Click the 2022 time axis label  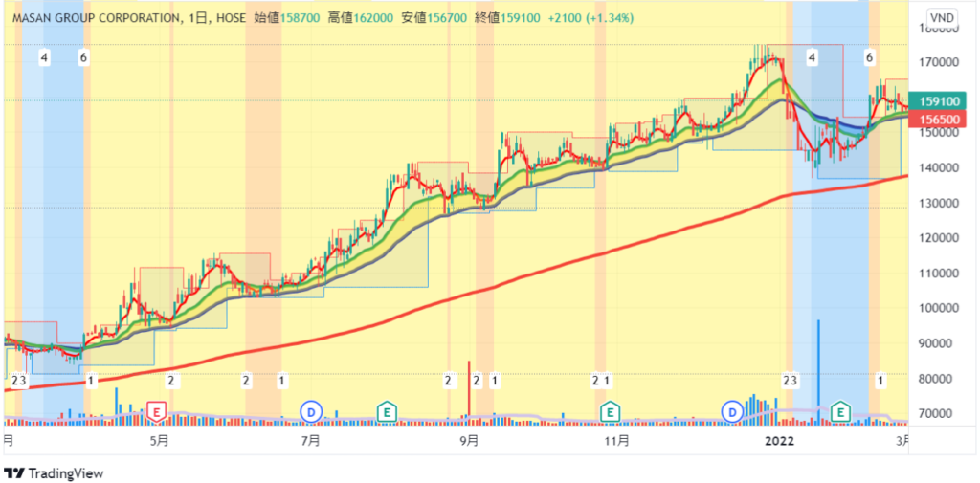[779, 441]
